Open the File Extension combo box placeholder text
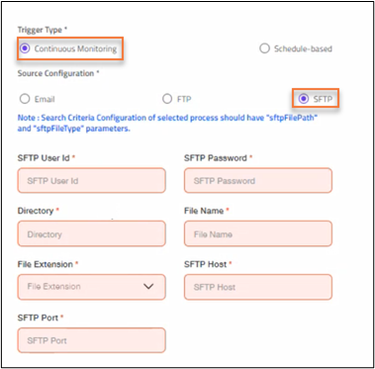The height and width of the screenshot is (369, 375). pos(54,286)
